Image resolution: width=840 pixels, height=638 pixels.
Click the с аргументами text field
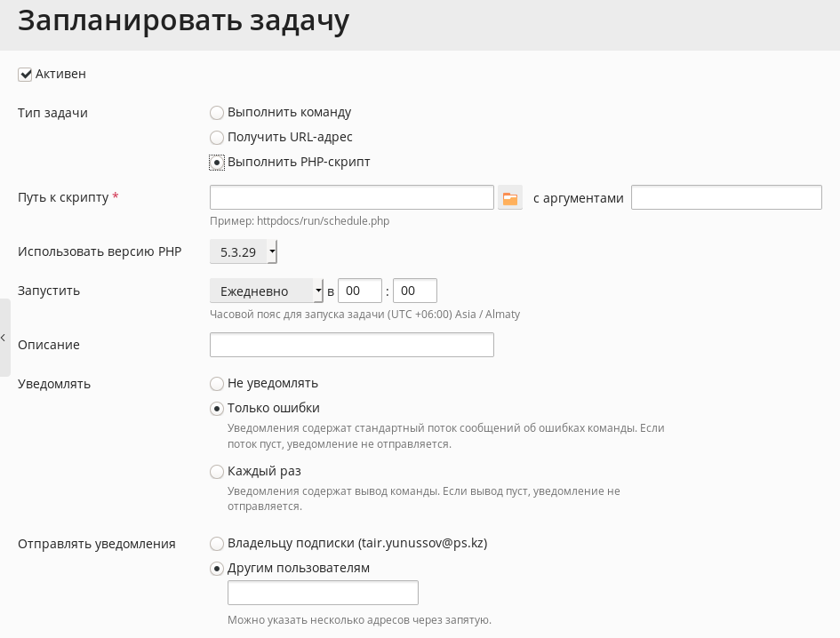(x=726, y=197)
